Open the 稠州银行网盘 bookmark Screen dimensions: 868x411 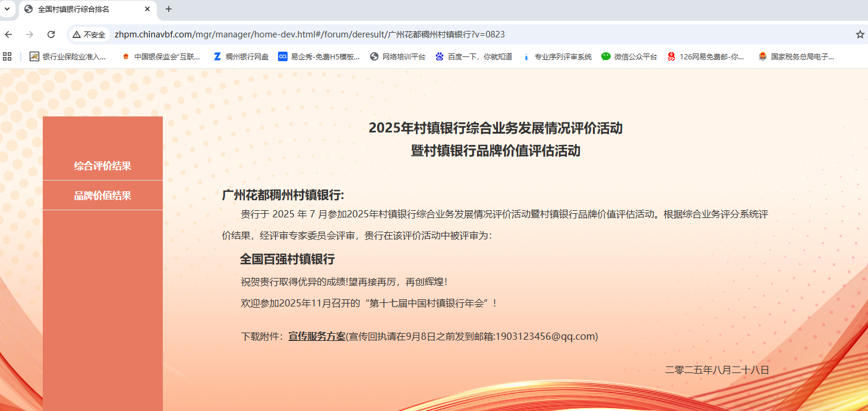241,57
